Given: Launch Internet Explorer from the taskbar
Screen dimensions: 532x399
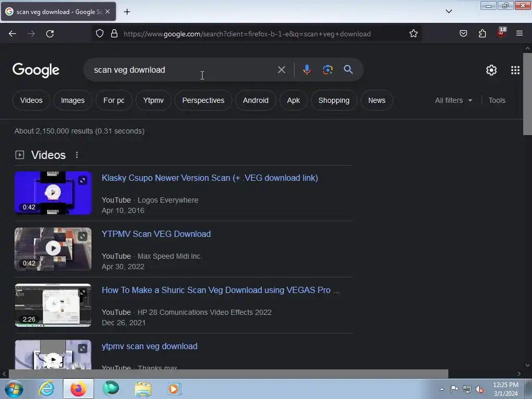Looking at the screenshot, I should pyautogui.click(x=46, y=389).
